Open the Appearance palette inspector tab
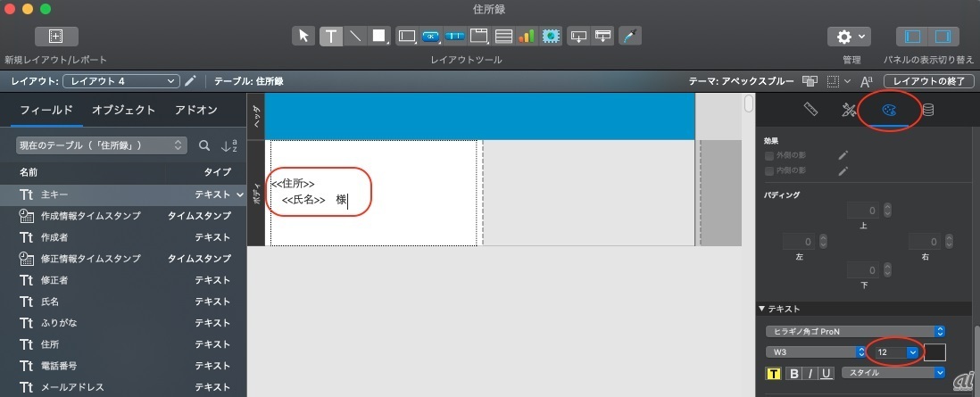The height and width of the screenshot is (397, 980). tap(888, 110)
